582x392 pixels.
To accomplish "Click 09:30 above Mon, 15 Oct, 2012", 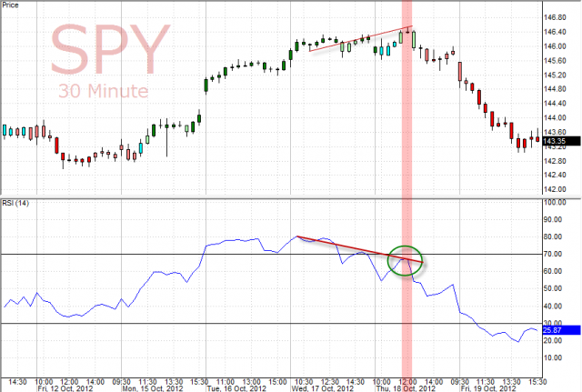I will point(121,382).
